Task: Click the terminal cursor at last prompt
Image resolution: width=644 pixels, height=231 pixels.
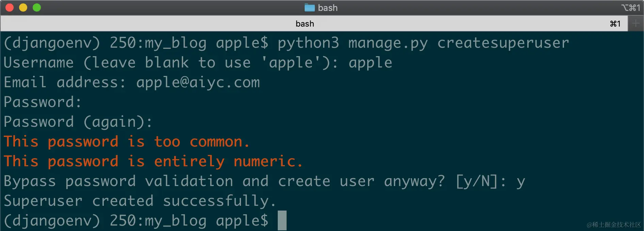Action: click(282, 220)
